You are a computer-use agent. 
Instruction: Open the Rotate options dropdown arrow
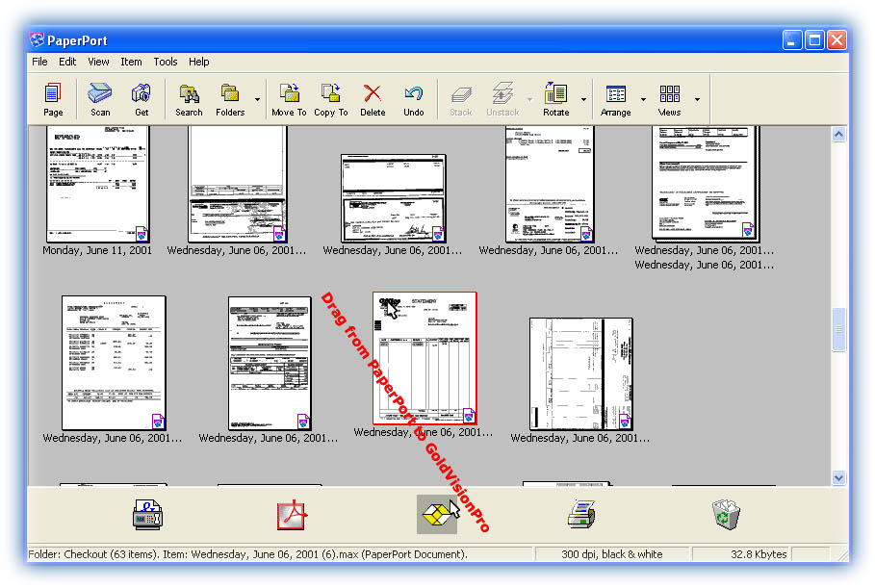[583, 99]
